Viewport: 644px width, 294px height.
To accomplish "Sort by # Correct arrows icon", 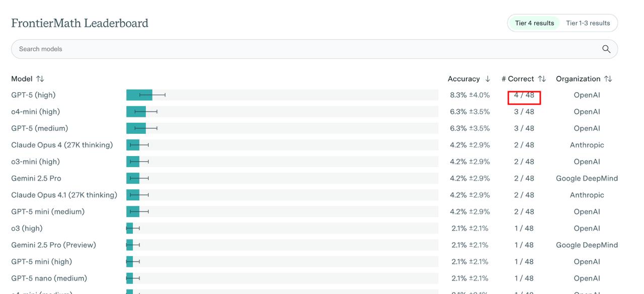I will pos(542,79).
